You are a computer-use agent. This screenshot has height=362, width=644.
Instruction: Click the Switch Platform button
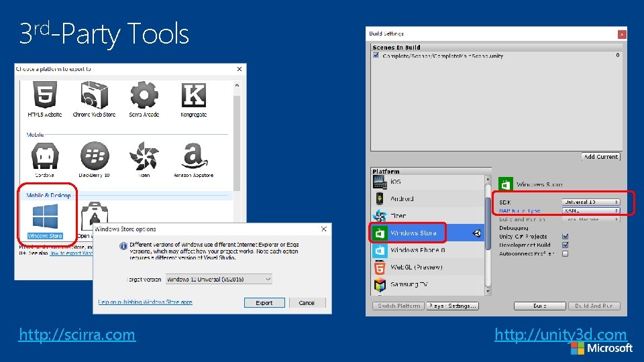[x=398, y=306]
